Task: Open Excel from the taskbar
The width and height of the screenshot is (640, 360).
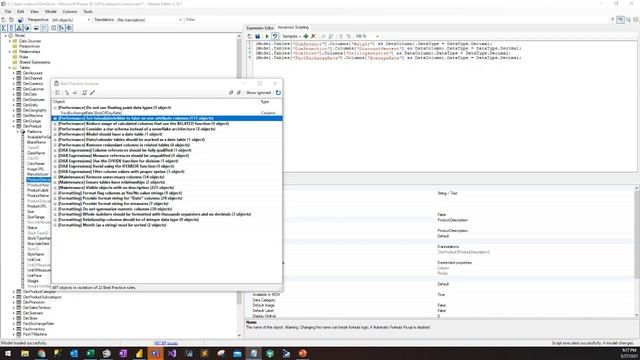Action: point(90,353)
